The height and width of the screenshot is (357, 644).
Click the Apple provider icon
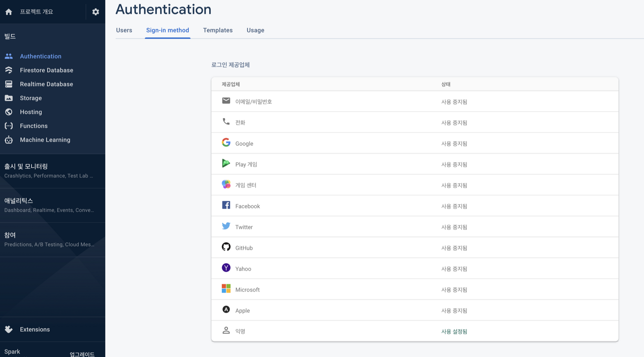226,309
